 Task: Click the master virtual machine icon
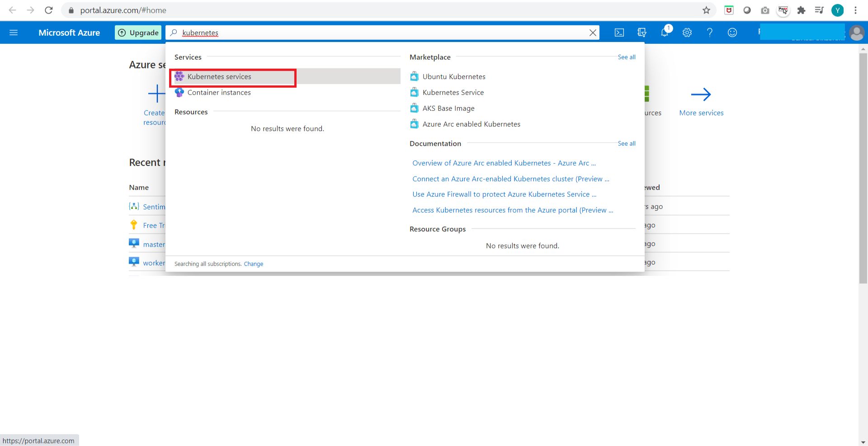coord(134,243)
